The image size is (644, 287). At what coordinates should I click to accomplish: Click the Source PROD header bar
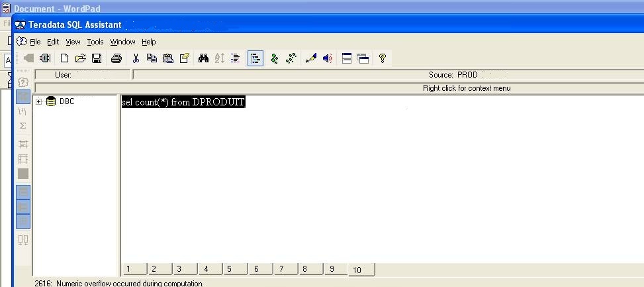388,75
